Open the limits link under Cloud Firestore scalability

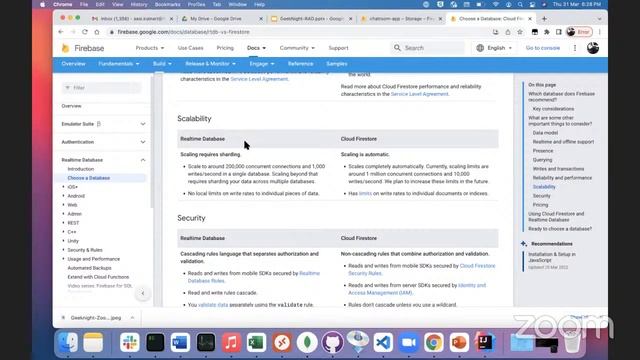[365, 193]
